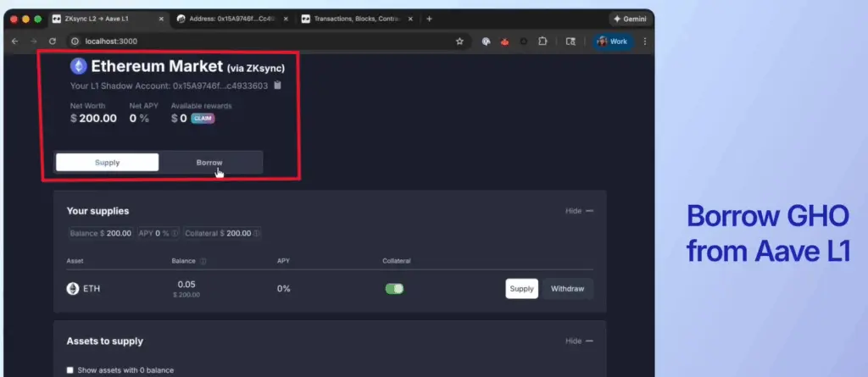This screenshot has height=377, width=868.
Task: Click the ETH APY 0% value
Action: point(283,288)
